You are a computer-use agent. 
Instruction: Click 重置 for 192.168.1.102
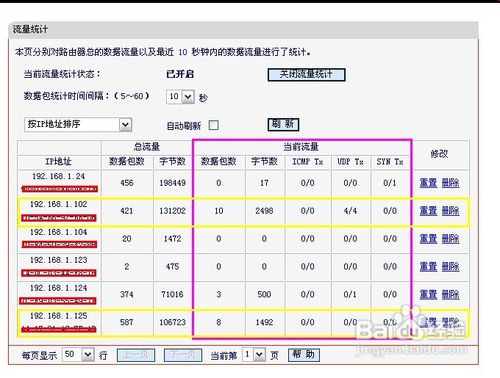[428, 211]
